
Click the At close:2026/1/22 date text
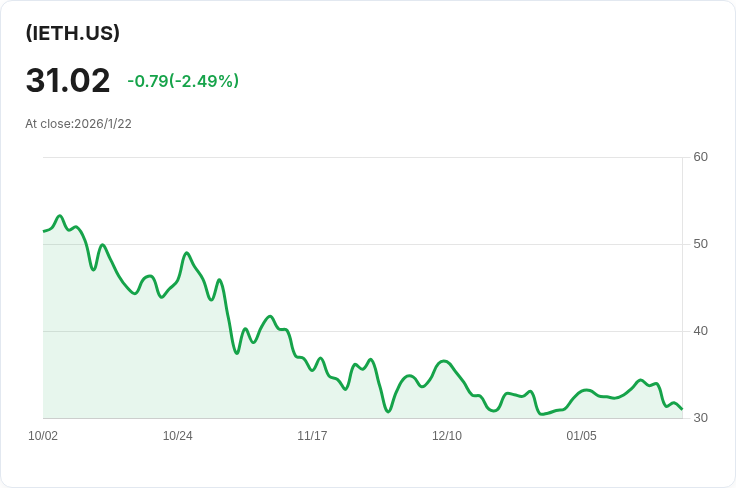(x=78, y=124)
